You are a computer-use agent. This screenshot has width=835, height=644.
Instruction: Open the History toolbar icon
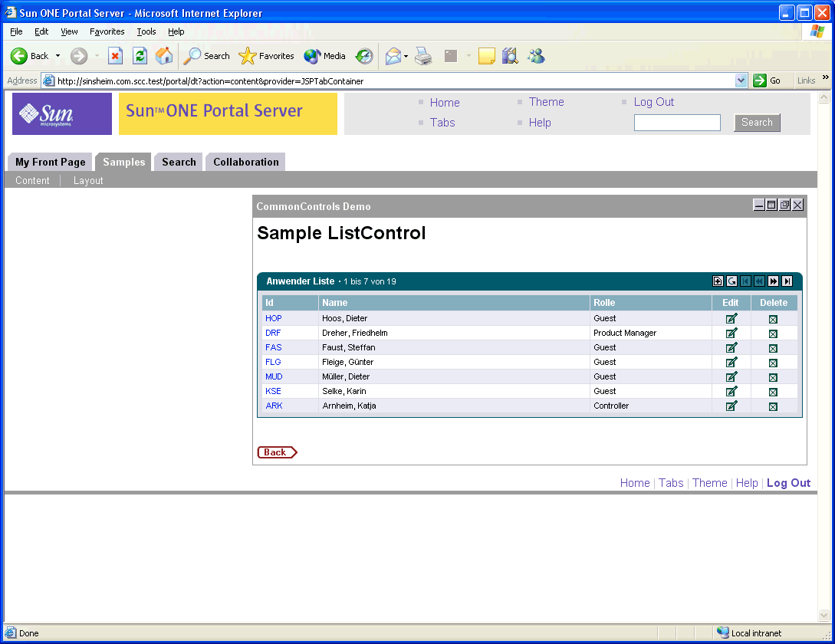pyautogui.click(x=364, y=56)
